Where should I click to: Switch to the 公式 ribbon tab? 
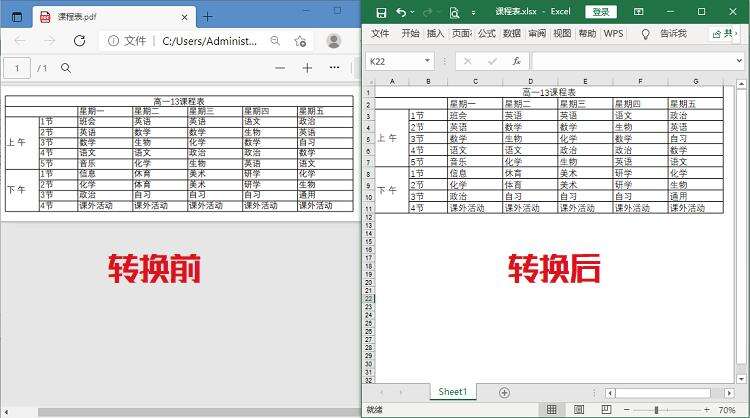tap(486, 33)
